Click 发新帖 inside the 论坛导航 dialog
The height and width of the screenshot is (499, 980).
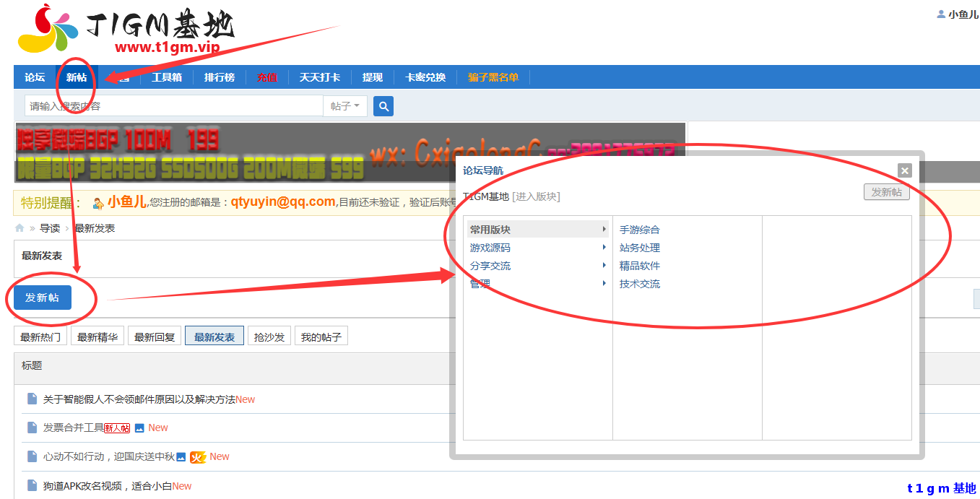[886, 191]
